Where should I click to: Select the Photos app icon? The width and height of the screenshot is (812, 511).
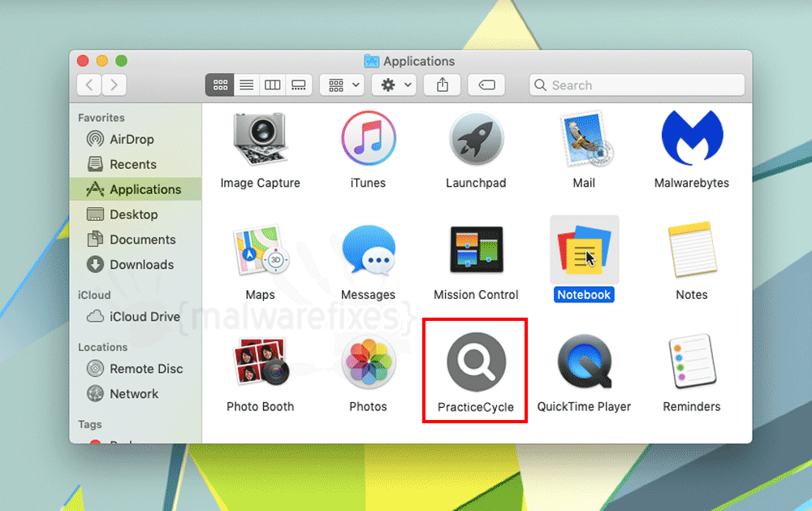(x=368, y=362)
